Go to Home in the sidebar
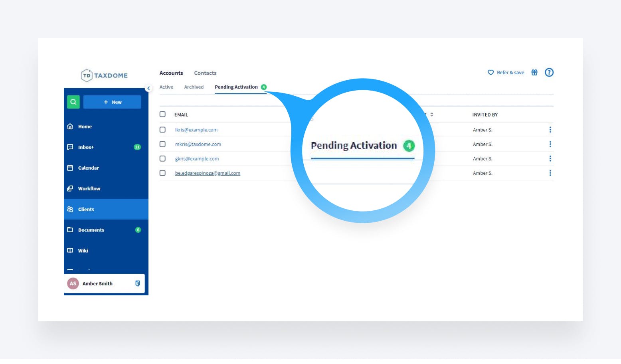 point(85,127)
